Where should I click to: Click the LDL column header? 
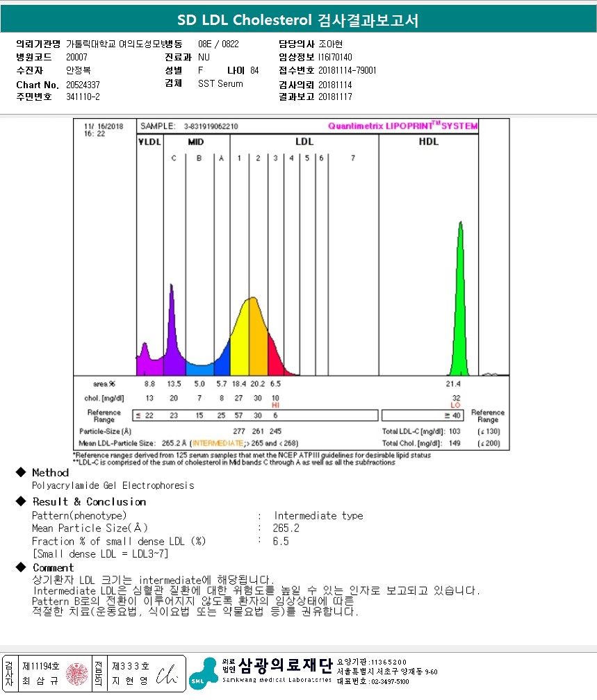[304, 142]
